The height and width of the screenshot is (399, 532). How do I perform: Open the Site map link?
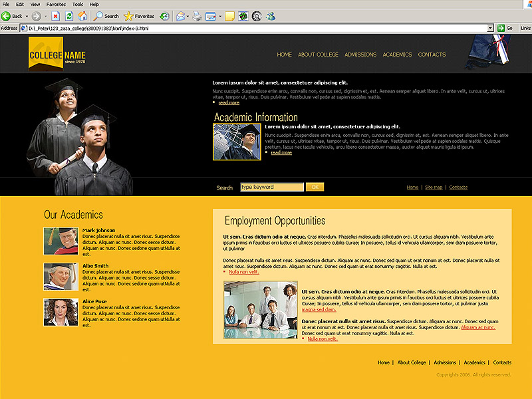pyautogui.click(x=434, y=188)
